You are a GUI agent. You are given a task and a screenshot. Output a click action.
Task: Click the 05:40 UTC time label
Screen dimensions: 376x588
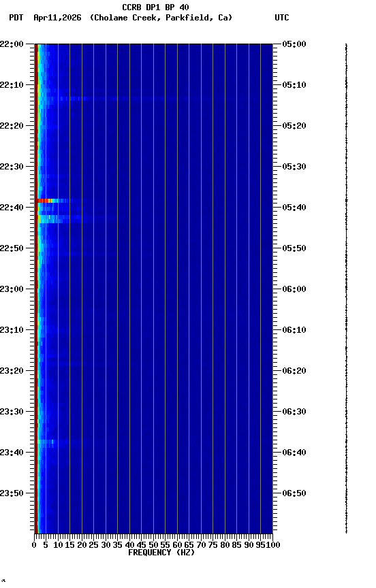tap(294, 208)
